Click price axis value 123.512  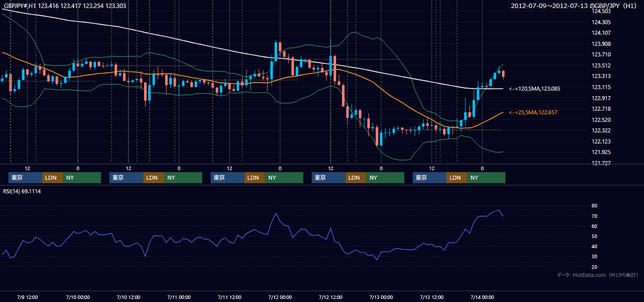pos(601,65)
